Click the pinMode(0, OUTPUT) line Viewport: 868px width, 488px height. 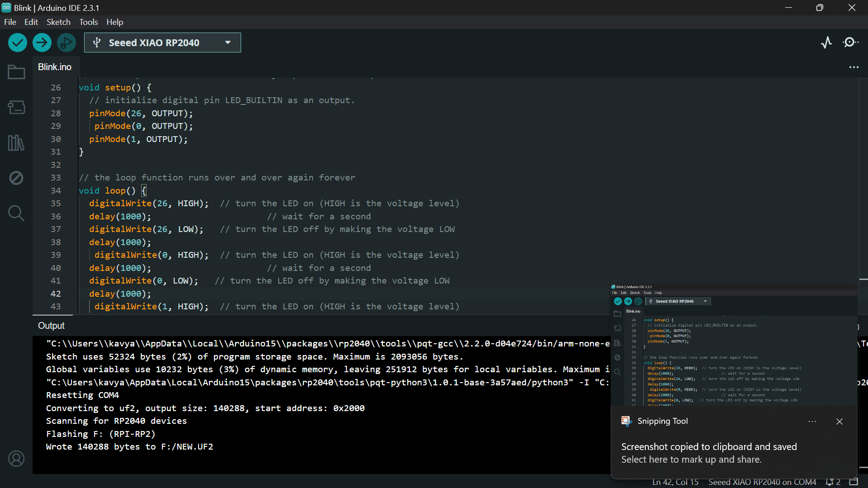click(143, 126)
